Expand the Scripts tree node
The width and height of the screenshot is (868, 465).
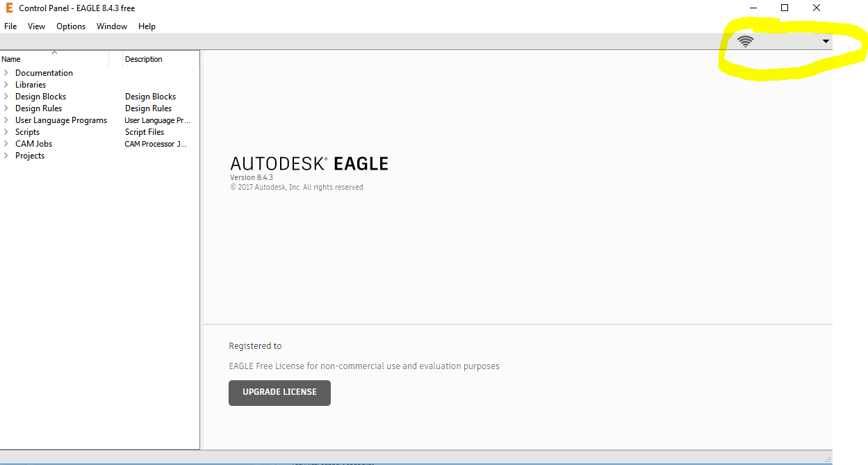coord(6,132)
